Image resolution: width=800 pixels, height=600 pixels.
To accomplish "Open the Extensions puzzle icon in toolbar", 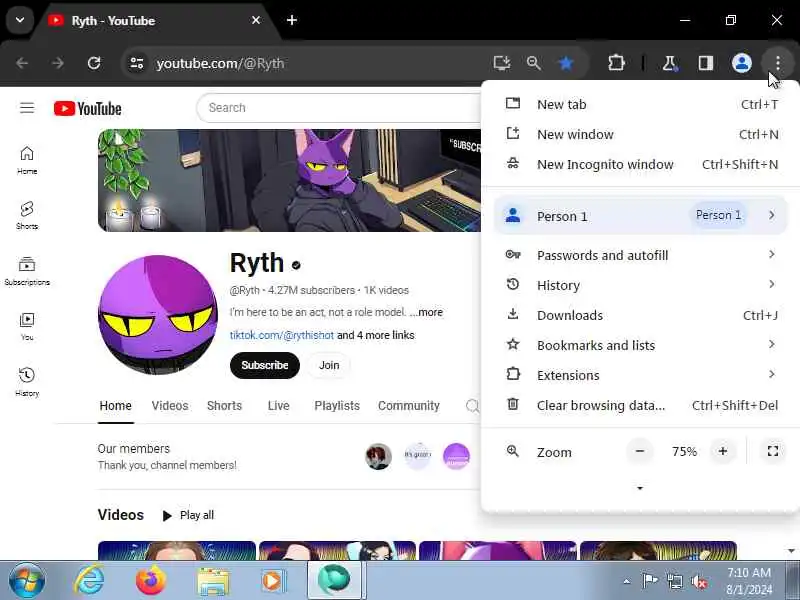I will pyautogui.click(x=616, y=63).
